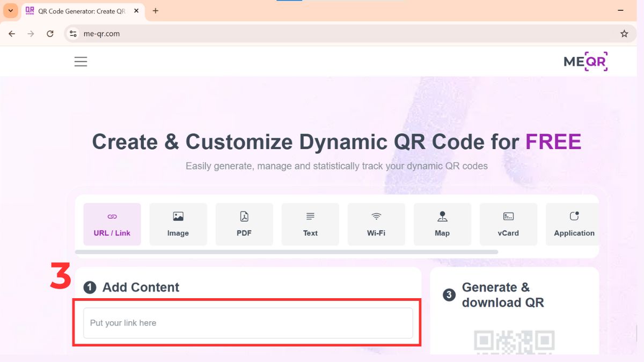644x362 pixels.
Task: Select the URL / Link QR type icon
Action: click(112, 224)
